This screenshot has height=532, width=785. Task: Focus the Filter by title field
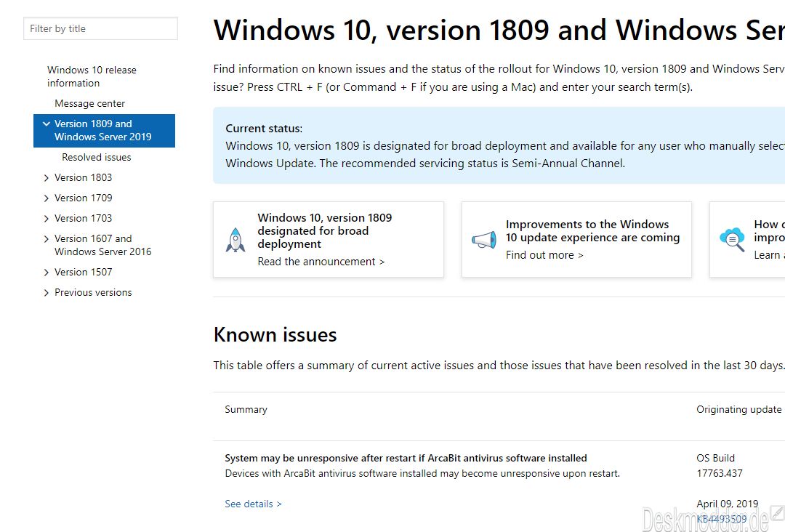[100, 28]
